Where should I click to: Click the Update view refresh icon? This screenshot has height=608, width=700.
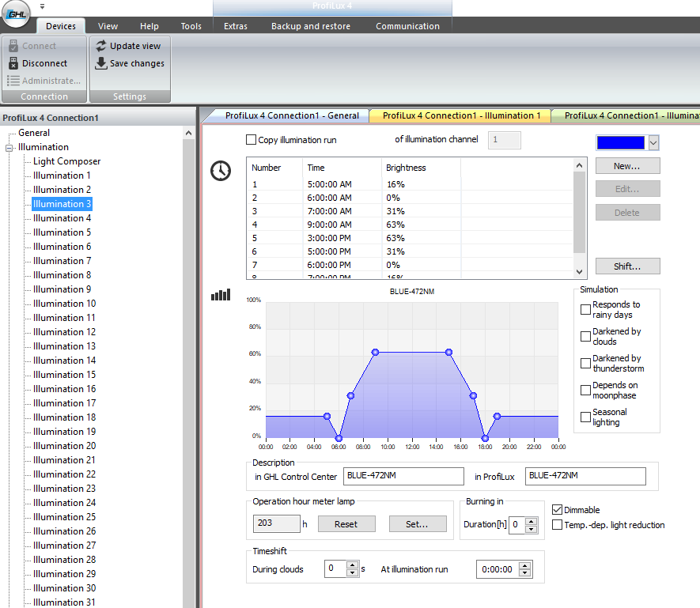101,46
